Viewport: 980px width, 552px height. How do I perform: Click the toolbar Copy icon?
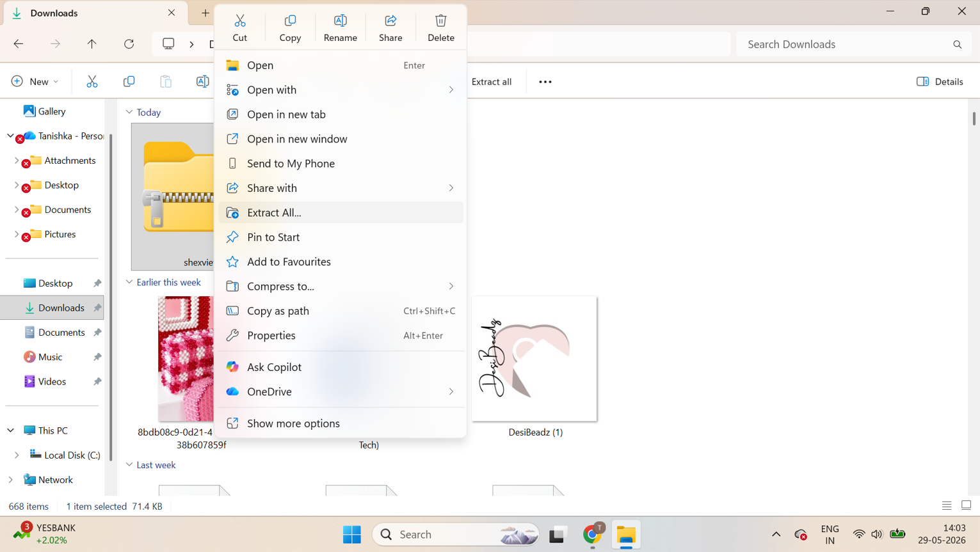(129, 81)
